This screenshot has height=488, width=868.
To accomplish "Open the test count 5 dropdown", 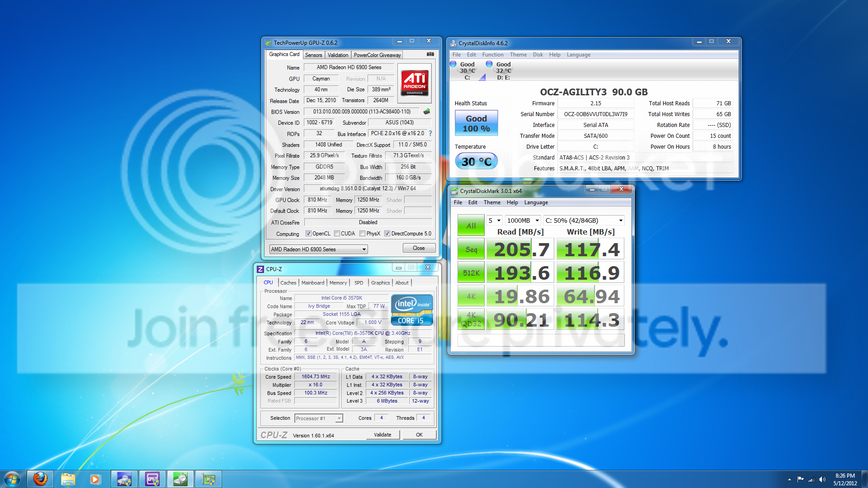I will (495, 221).
